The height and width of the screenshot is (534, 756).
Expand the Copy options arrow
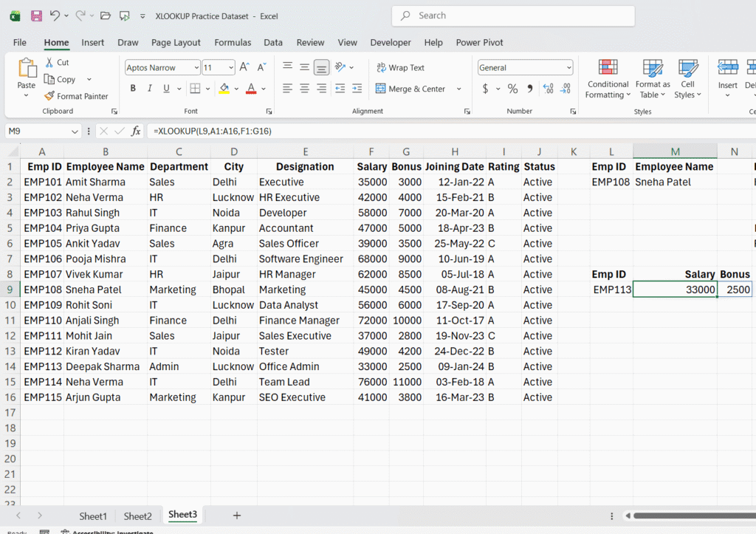click(x=89, y=79)
